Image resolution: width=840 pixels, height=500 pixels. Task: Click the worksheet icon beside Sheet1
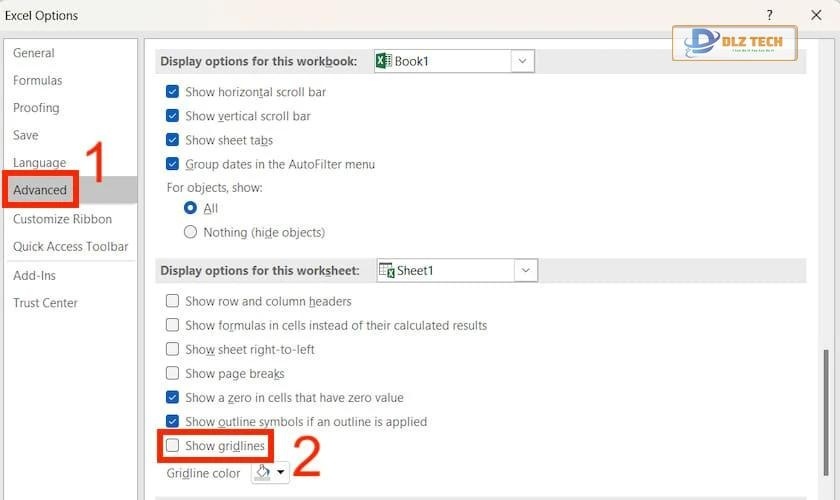tap(386, 270)
